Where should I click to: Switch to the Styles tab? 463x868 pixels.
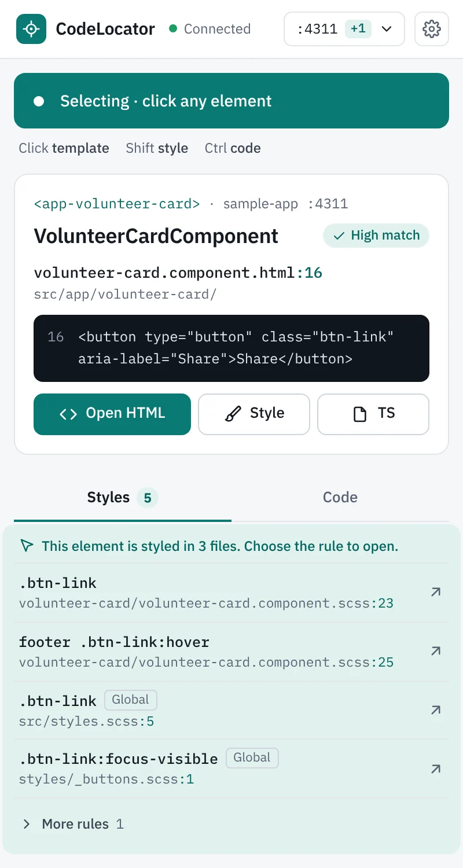point(123,498)
